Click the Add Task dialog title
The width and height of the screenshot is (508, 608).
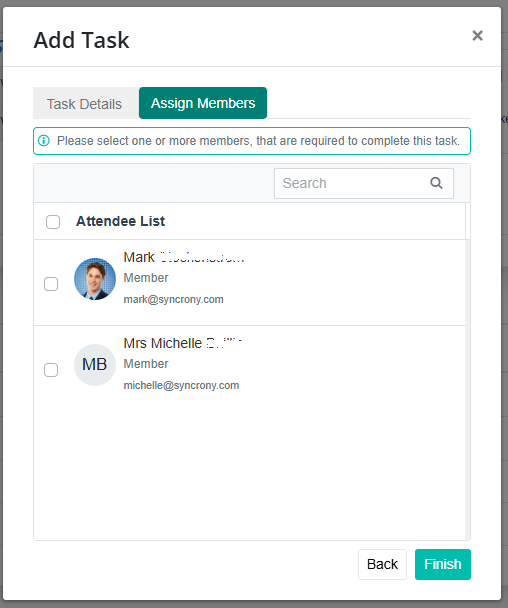81,40
